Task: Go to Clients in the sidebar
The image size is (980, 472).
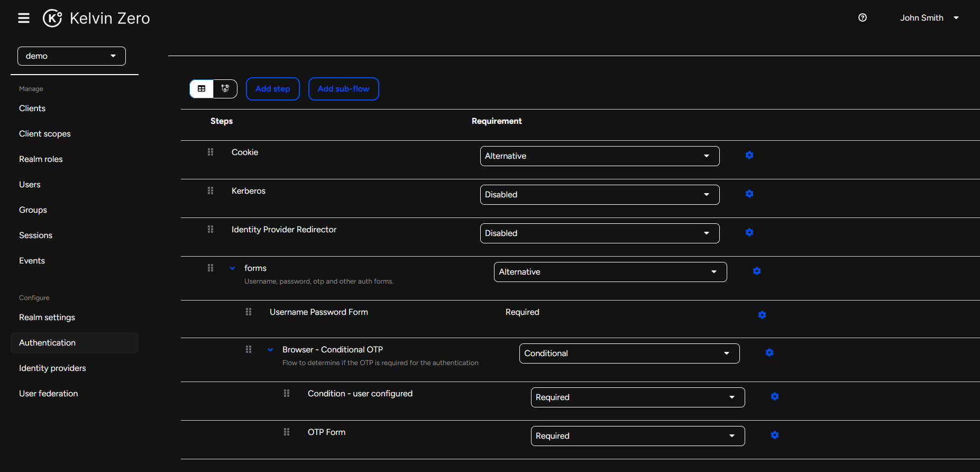Action: (x=32, y=108)
